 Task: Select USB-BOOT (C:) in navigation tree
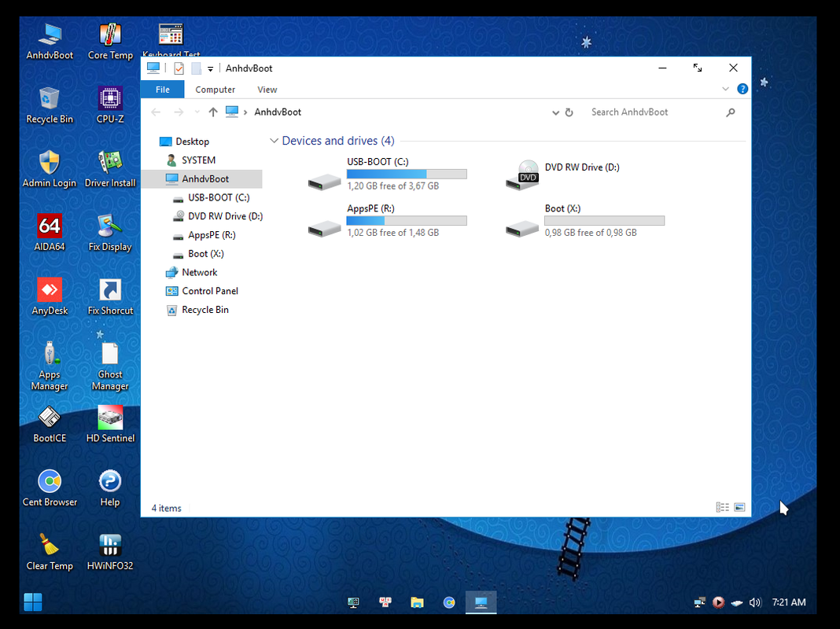coord(211,197)
